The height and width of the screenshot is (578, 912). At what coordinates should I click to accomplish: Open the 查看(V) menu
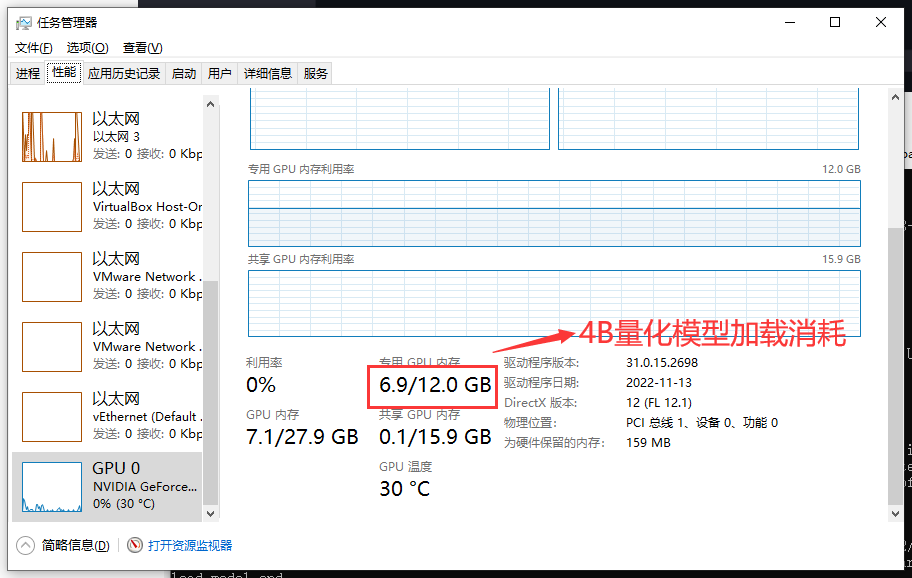point(142,48)
